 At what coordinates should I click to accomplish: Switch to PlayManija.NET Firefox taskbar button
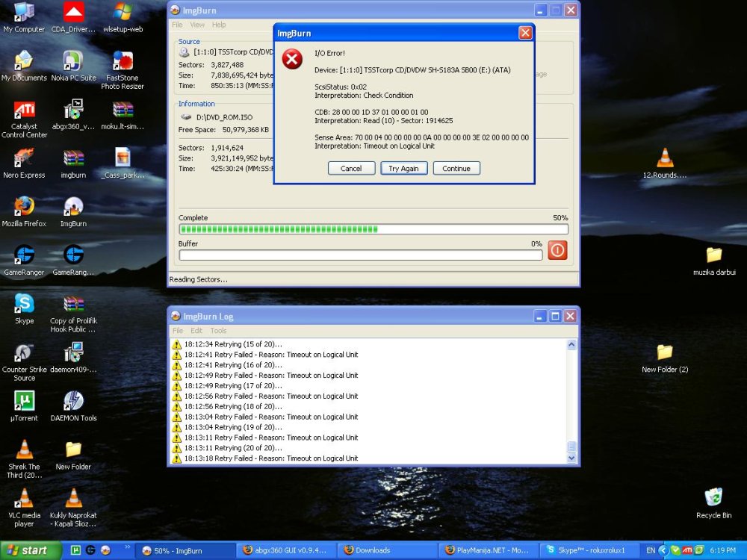point(489,550)
